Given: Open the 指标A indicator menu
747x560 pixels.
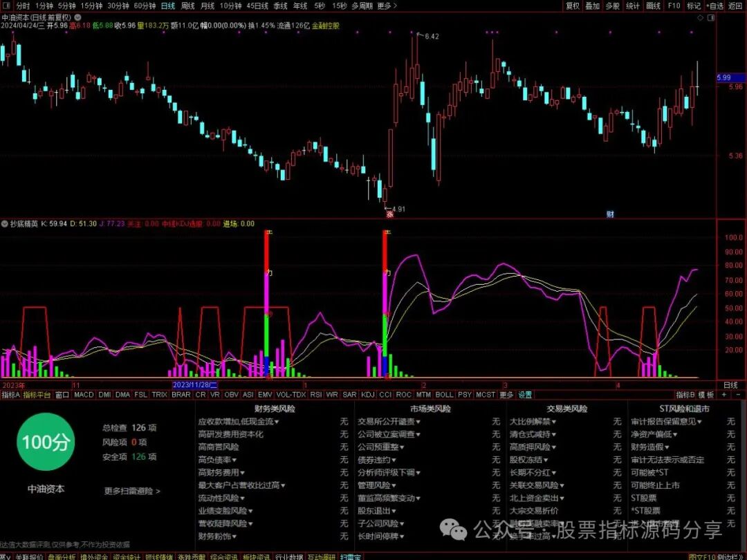Looking at the screenshot, I should [10, 395].
